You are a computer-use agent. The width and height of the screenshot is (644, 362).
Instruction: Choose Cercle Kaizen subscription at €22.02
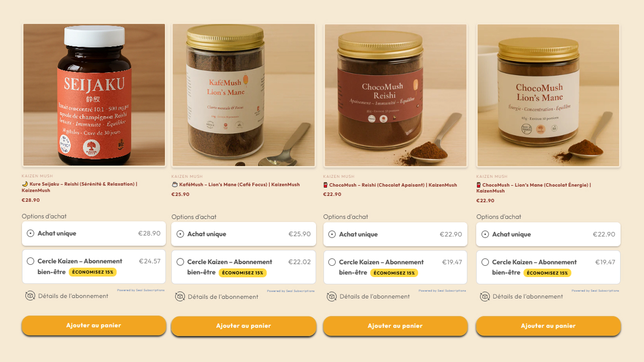click(243, 267)
